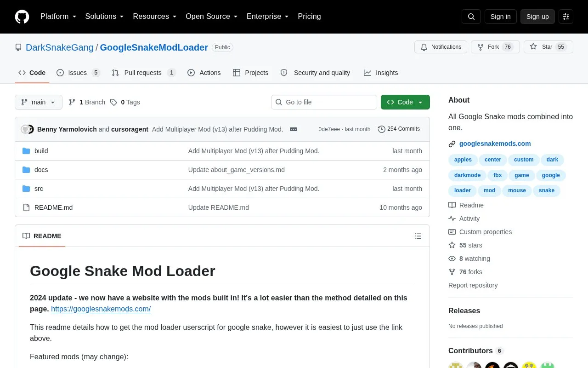588x368 pixels.
Task: View the 254 Commits history
Action: 399,129
